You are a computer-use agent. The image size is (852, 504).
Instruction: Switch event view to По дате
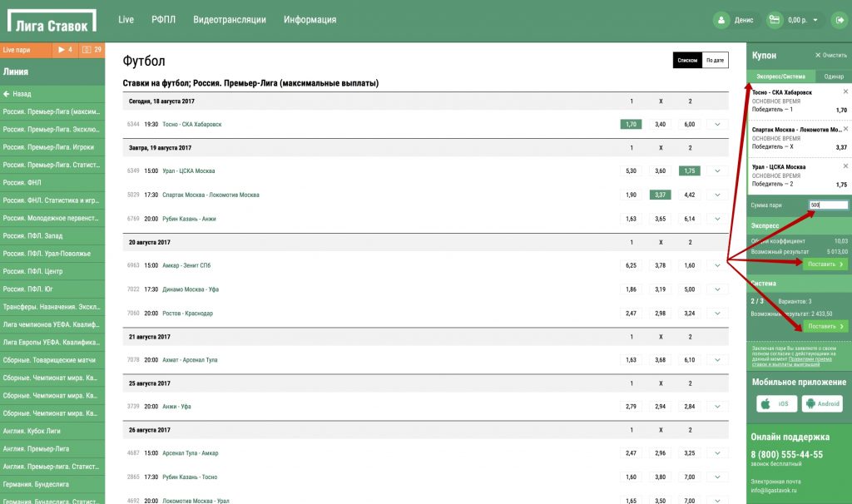click(715, 61)
